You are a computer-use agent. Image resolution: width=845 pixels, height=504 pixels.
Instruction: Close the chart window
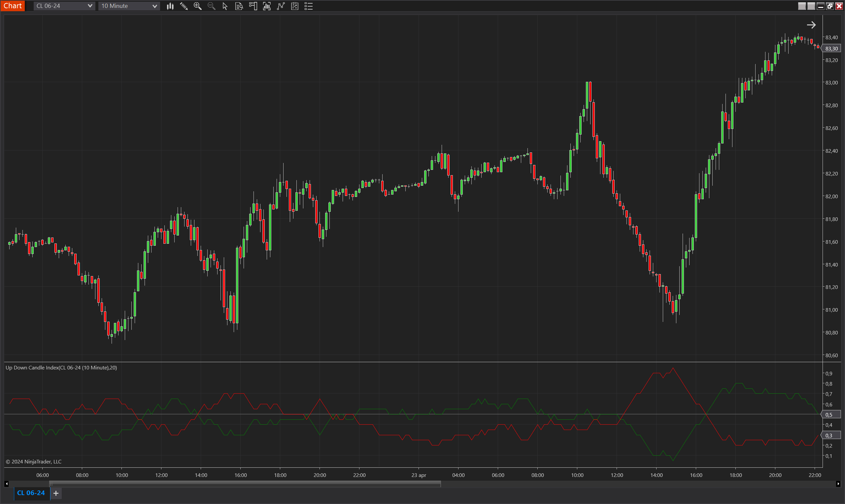tap(839, 6)
